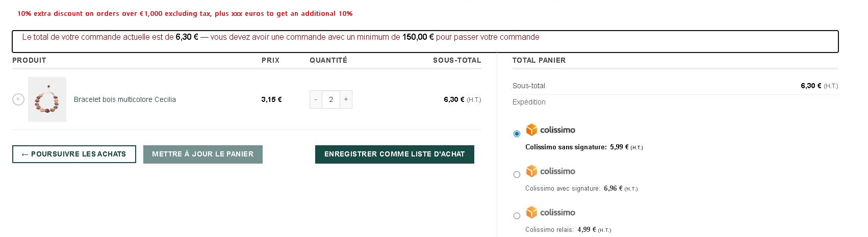Increase the bracelet quantity with plus
Screen dimensions: 868x237
[346, 99]
